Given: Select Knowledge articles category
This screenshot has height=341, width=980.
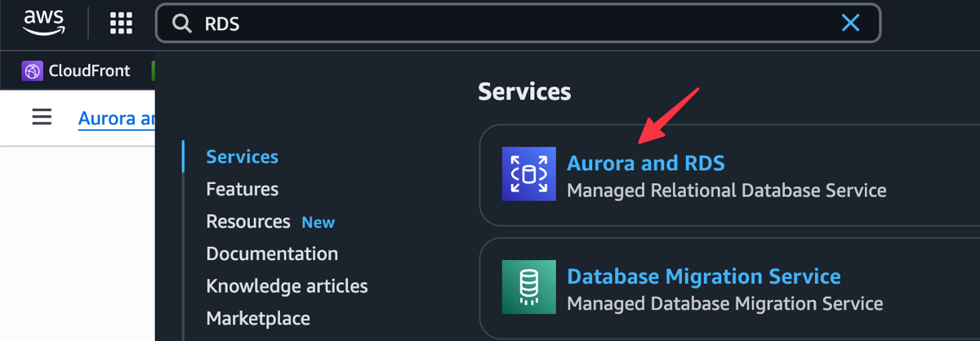Looking at the screenshot, I should (x=287, y=286).
